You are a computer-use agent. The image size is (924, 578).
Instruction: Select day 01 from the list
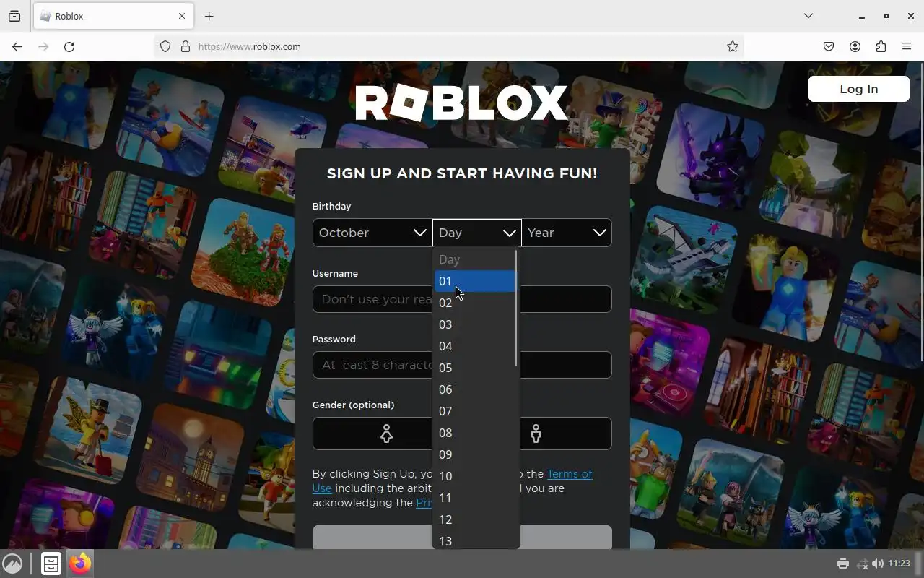474,281
